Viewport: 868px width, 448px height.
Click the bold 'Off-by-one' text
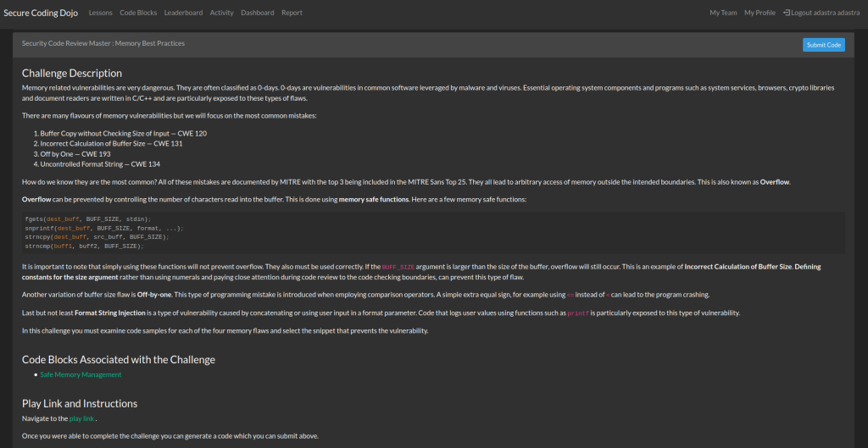[153, 295]
